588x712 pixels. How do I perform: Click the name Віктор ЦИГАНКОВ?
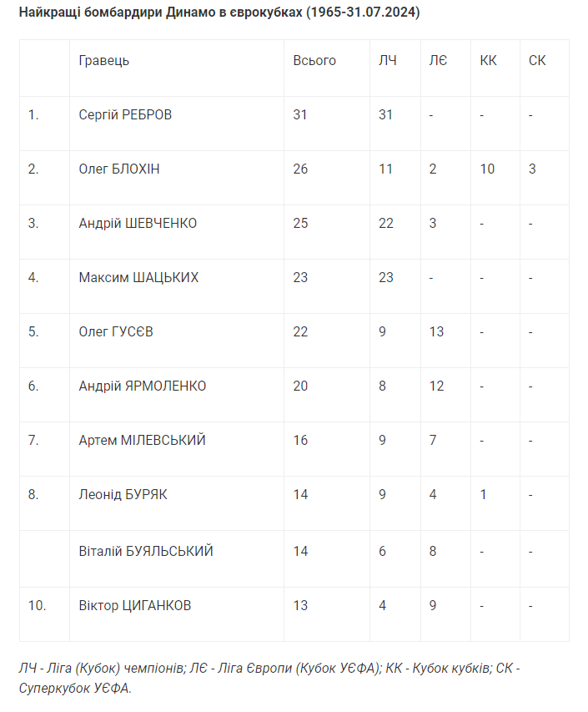[134, 606]
